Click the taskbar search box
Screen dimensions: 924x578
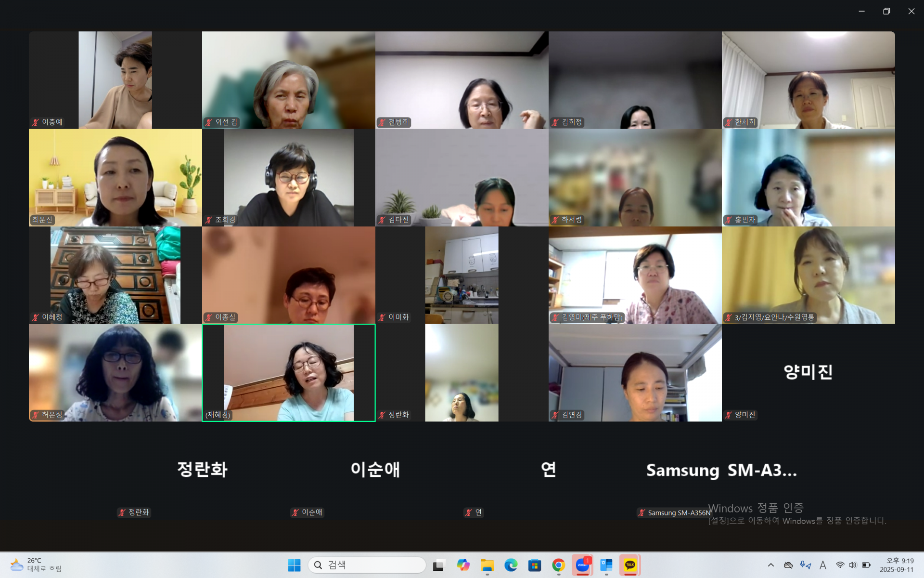[367, 565]
